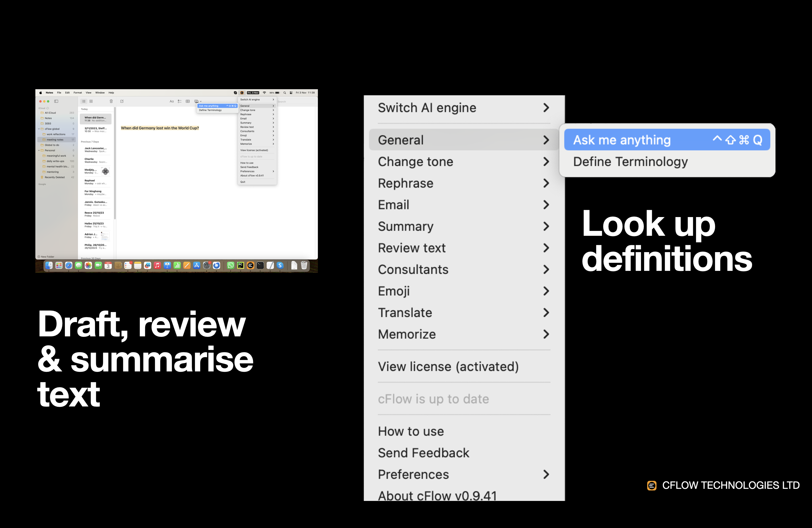Click New Folder at sidebar bottom
Screen dimensions: 812x528
(x=46, y=257)
